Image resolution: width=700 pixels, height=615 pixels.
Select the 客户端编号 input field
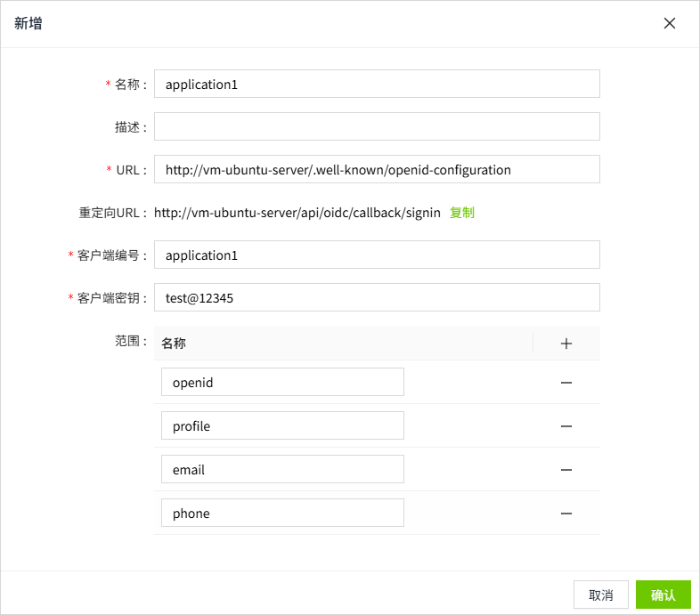377,255
